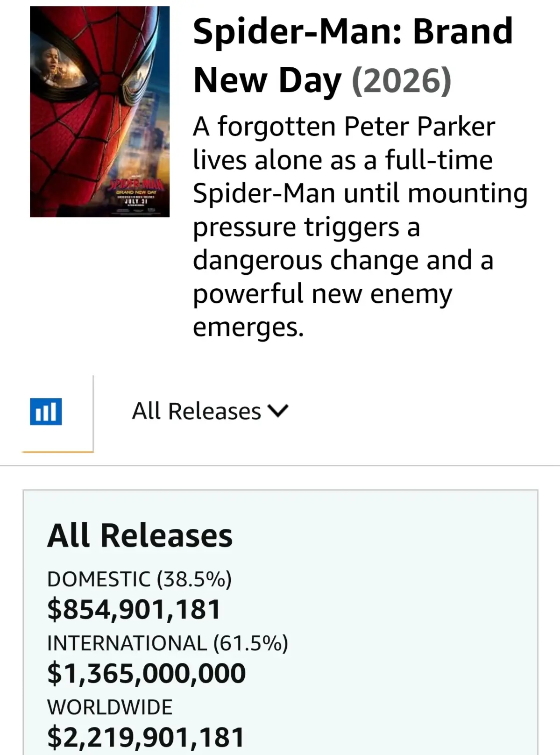Expand the All Releases dropdown

[x=210, y=411]
